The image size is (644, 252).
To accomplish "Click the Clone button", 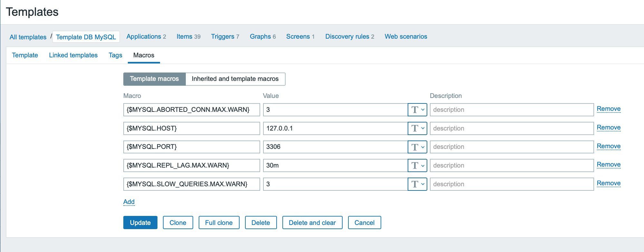I will coord(178,223).
